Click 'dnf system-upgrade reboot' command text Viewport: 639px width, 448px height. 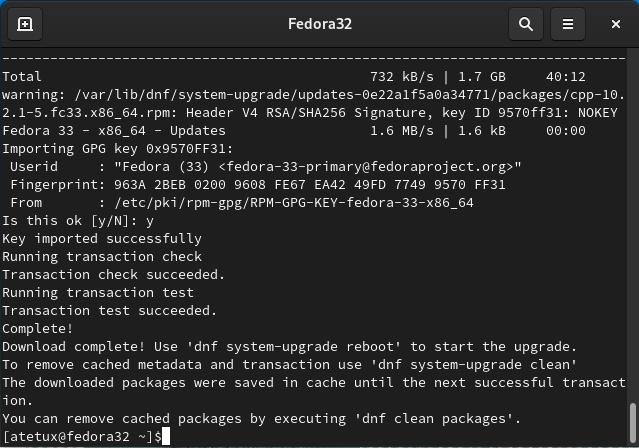(293, 347)
